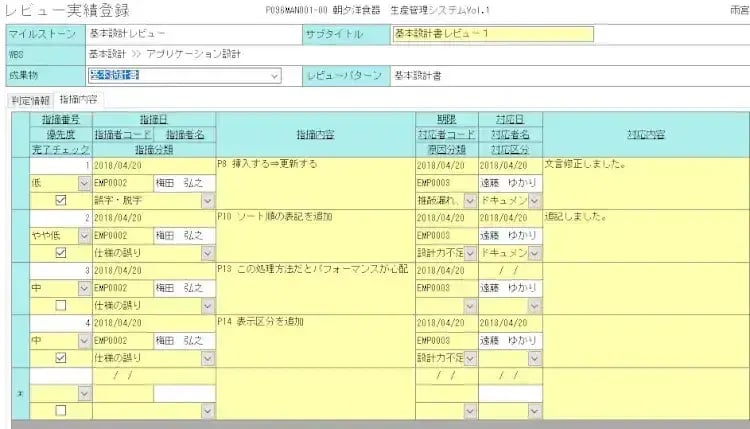750x429 pixels.
Task: Toggle 完了チェック for item 2
Action: tap(60, 253)
